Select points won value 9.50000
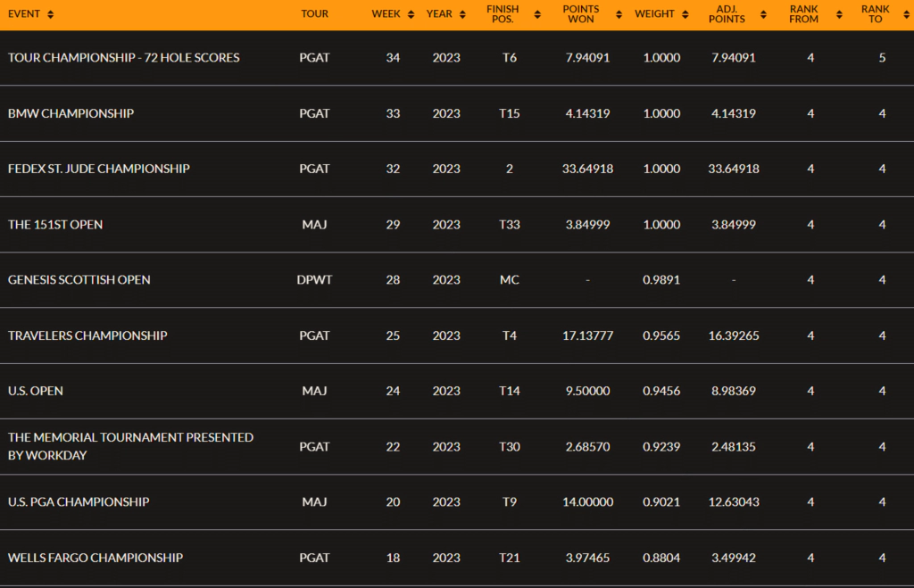Image resolution: width=914 pixels, height=588 pixels. (587, 391)
